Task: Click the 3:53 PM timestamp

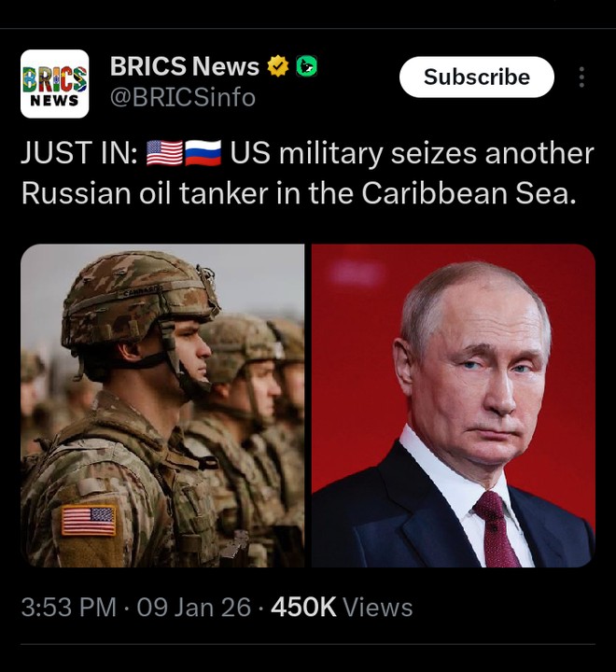Action: coord(69,608)
